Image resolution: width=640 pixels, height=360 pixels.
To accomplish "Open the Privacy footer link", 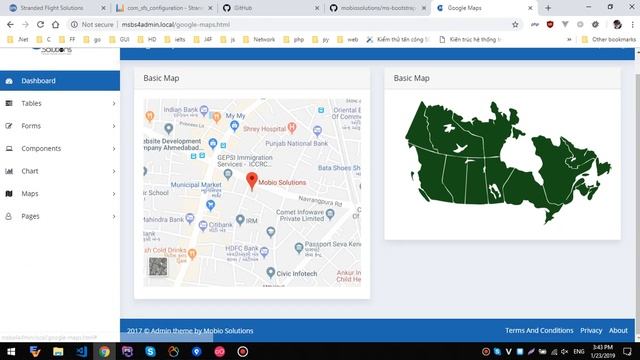I will pyautogui.click(x=591, y=331).
